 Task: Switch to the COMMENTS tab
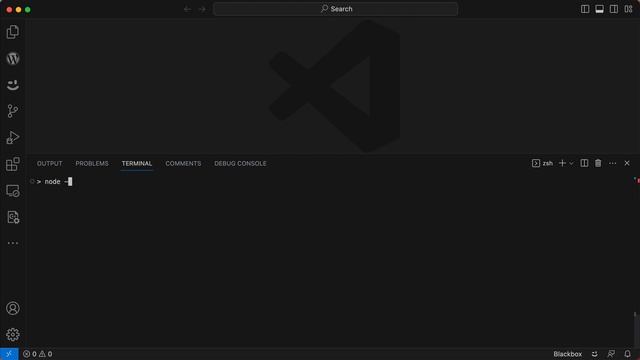(x=183, y=163)
